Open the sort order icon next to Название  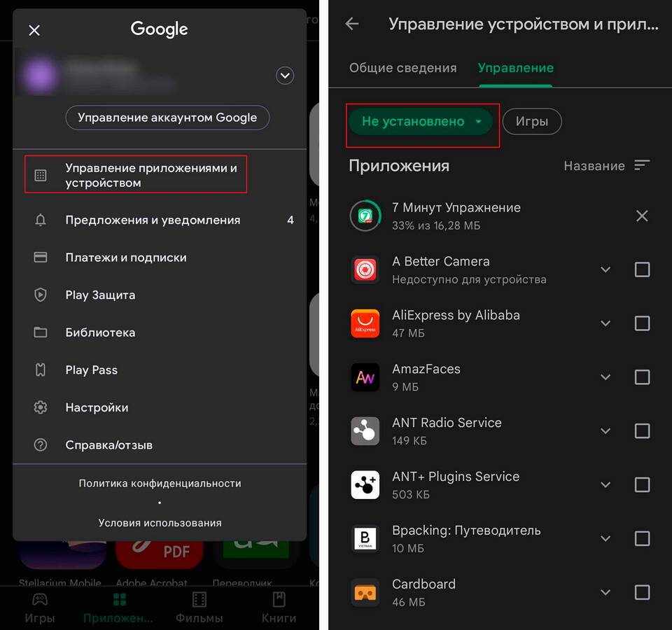[642, 165]
